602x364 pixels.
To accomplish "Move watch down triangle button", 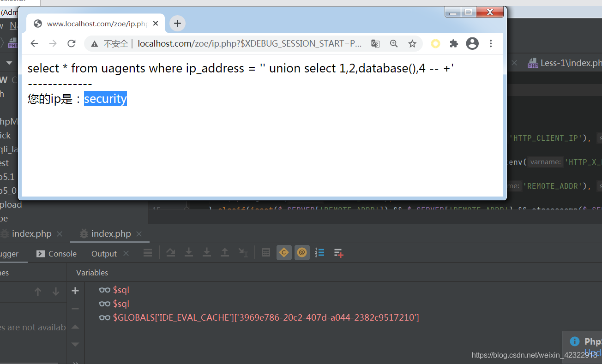I will click(75, 344).
